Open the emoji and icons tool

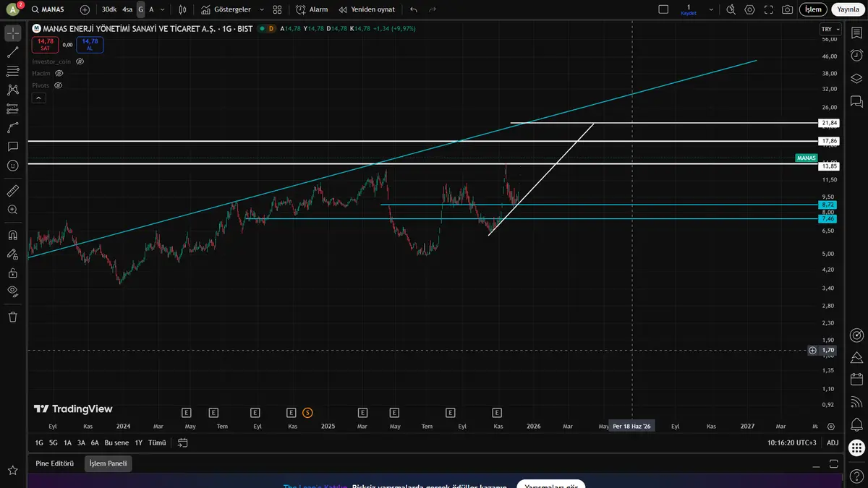pos(12,165)
